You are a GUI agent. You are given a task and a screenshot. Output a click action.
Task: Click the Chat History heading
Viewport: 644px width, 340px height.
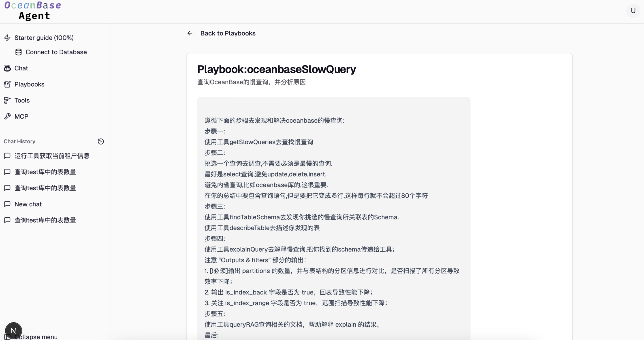click(19, 141)
